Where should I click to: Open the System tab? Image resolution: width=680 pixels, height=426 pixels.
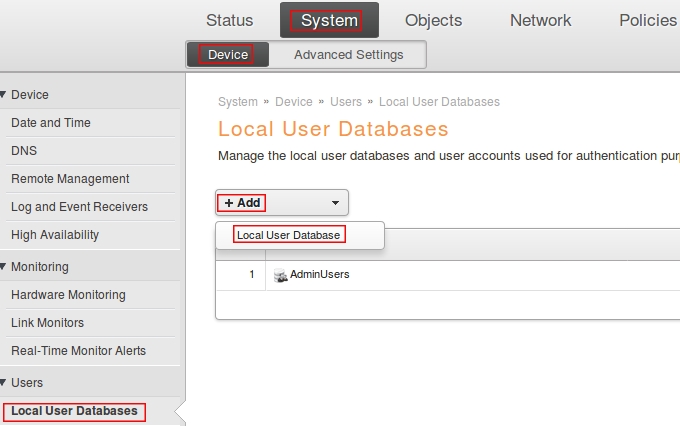pos(329,20)
